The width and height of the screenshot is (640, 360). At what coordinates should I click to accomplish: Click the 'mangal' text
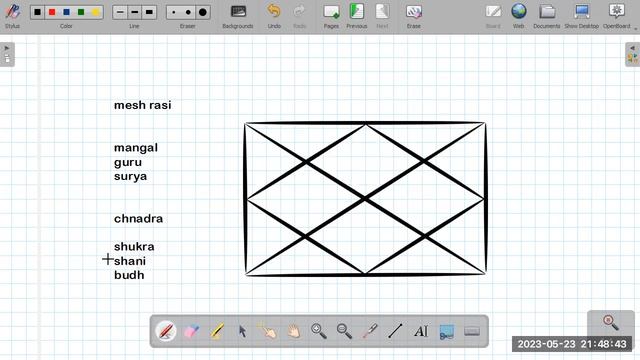(x=136, y=148)
